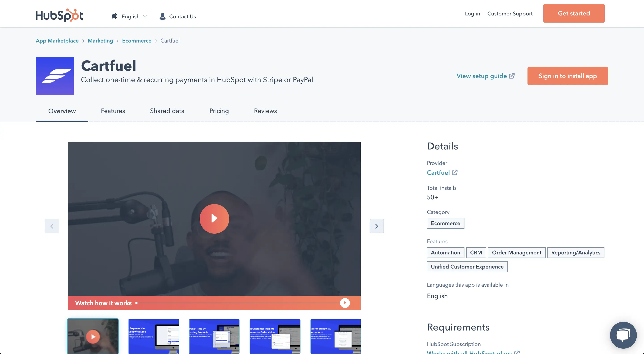This screenshot has width=644, height=354.
Task: Click Sign in to install app
Action: [x=568, y=76]
